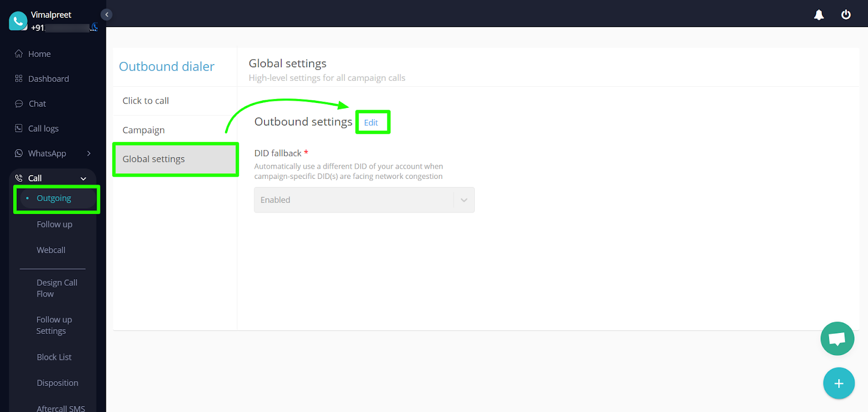Click Edit next to Outbound settings
868x412 pixels.
tap(371, 123)
